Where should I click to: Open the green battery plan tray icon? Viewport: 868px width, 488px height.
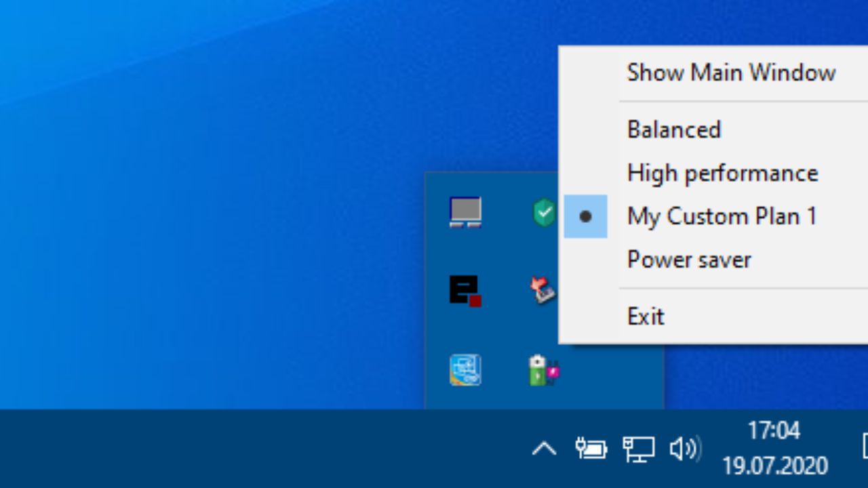click(543, 370)
